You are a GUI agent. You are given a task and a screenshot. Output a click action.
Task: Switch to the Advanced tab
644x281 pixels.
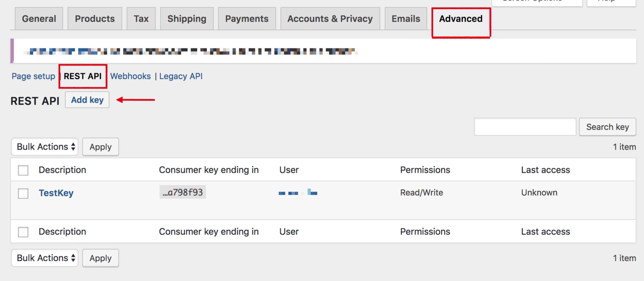(x=461, y=18)
